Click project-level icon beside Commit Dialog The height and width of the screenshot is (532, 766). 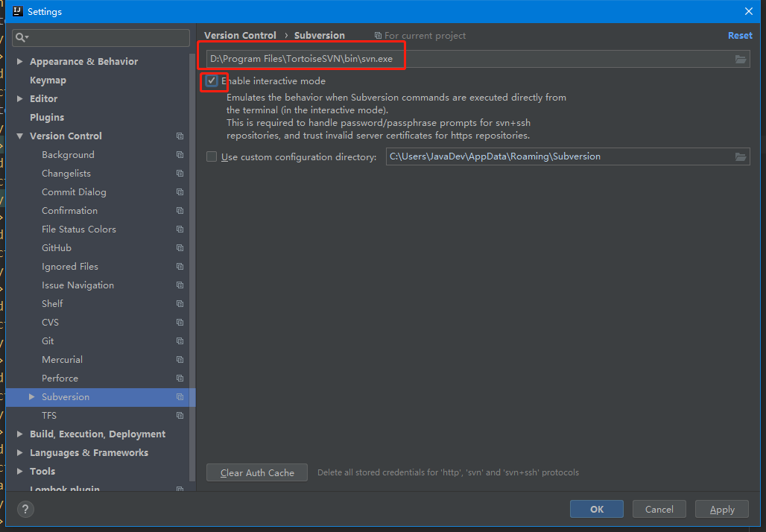(180, 192)
